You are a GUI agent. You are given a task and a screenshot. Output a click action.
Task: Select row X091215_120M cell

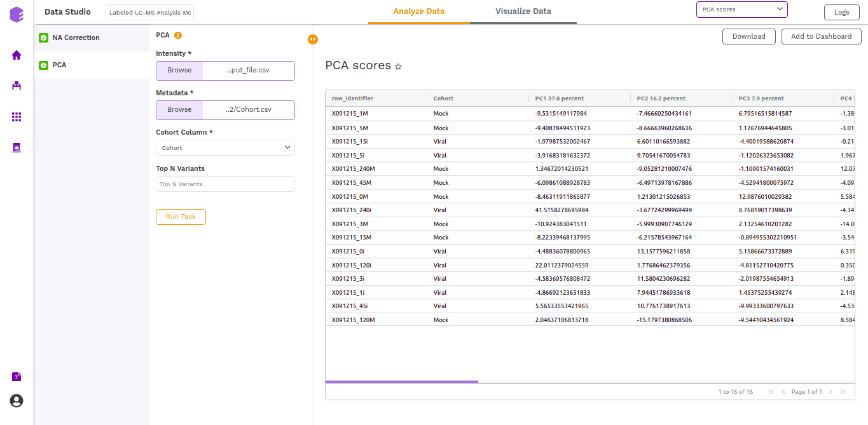coord(376,320)
